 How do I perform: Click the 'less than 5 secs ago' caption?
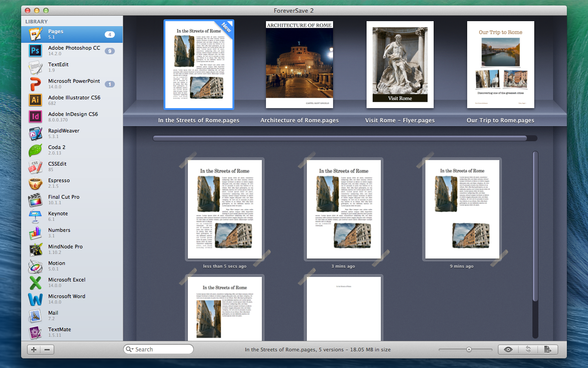pyautogui.click(x=225, y=266)
